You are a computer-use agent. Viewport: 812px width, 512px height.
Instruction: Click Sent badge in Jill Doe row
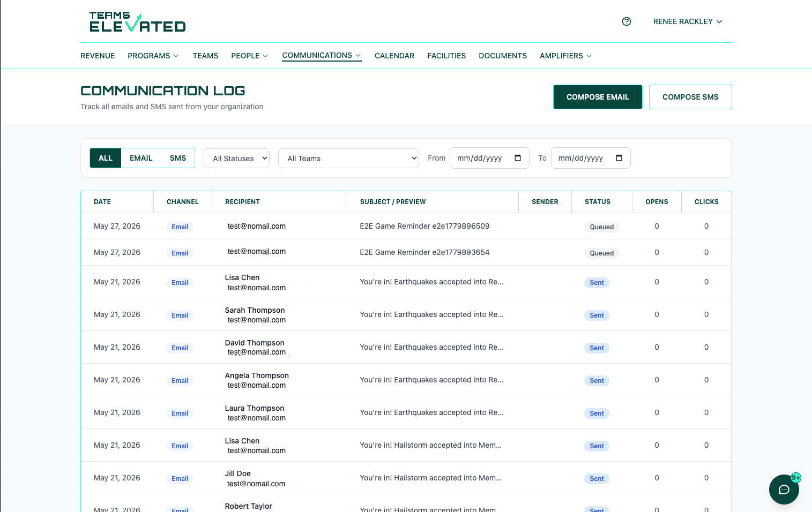click(x=597, y=479)
